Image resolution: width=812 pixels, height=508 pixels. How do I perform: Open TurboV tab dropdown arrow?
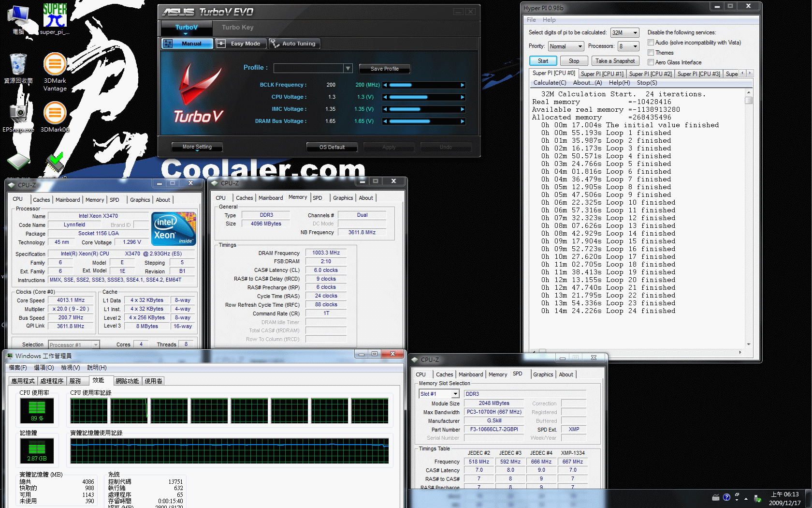tap(186, 33)
